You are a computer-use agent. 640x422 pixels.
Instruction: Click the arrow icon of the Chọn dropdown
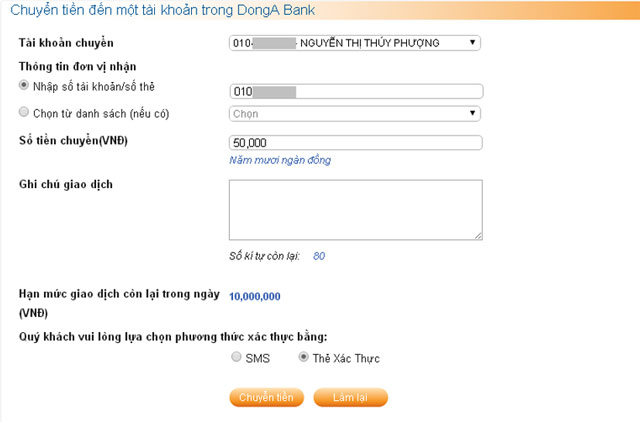(x=472, y=113)
